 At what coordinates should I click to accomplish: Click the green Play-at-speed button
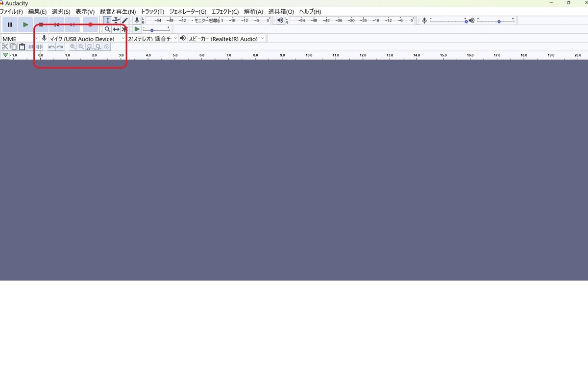coord(137,29)
